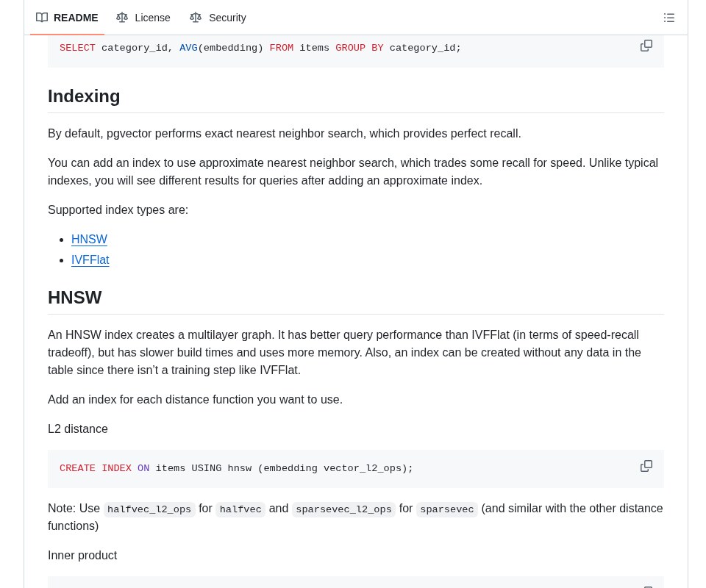The width and height of the screenshot is (706, 588).
Task: Click 'By default, pgvector performs exact' sentence
Action: click(x=284, y=134)
